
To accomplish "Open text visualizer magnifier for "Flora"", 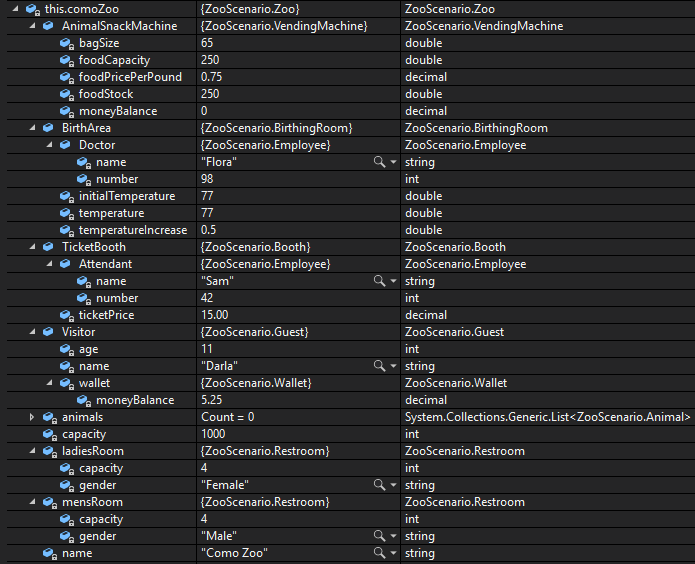I will click(379, 162).
